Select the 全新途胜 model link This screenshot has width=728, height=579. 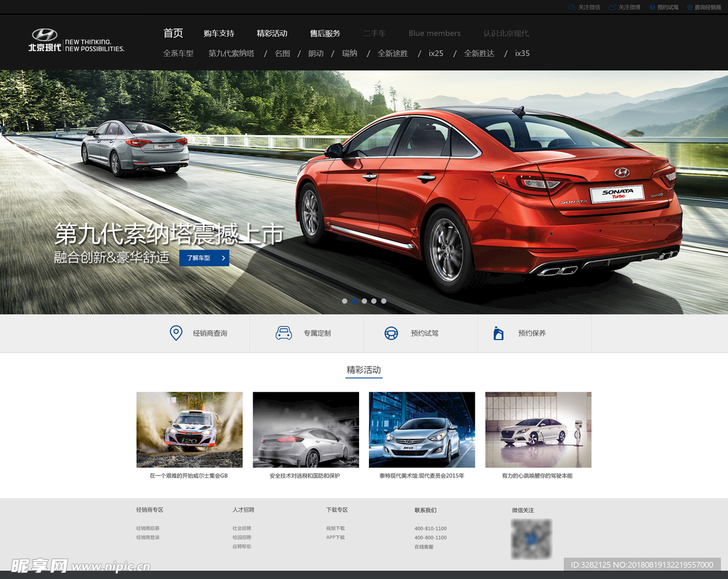[x=392, y=53]
